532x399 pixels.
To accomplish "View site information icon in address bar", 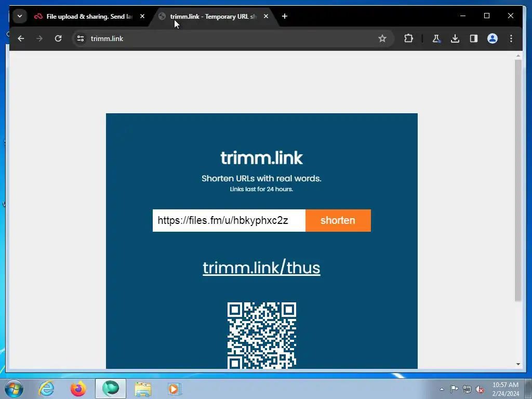I will click(x=81, y=38).
